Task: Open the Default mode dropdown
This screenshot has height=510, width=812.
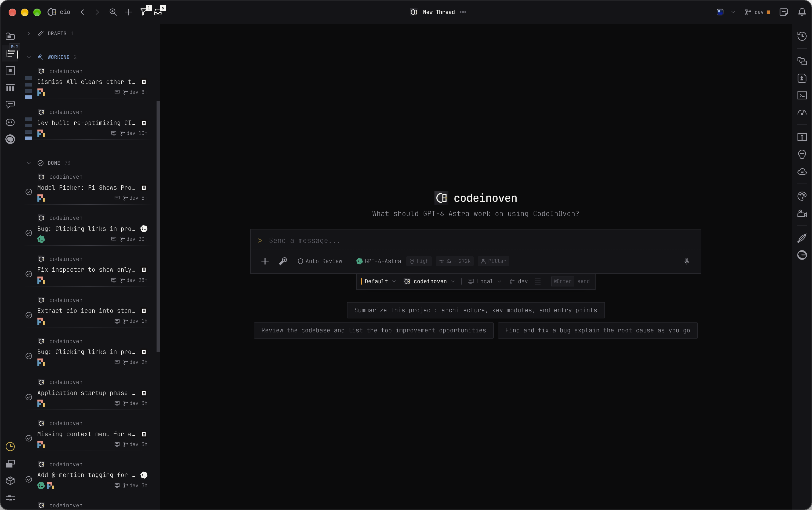Action: [378, 281]
